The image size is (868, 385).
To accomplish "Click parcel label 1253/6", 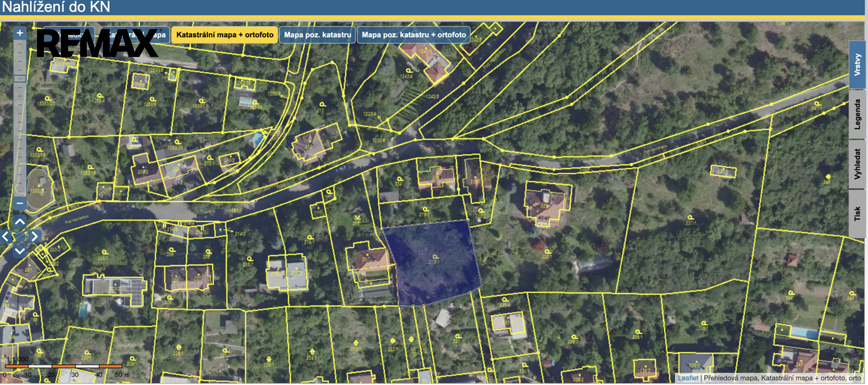I will click(150, 104).
